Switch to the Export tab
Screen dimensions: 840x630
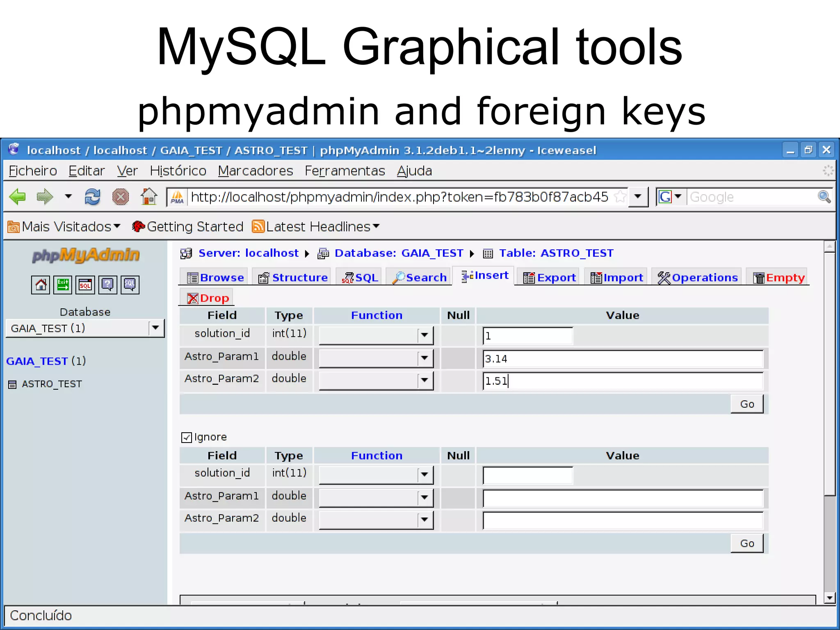549,278
